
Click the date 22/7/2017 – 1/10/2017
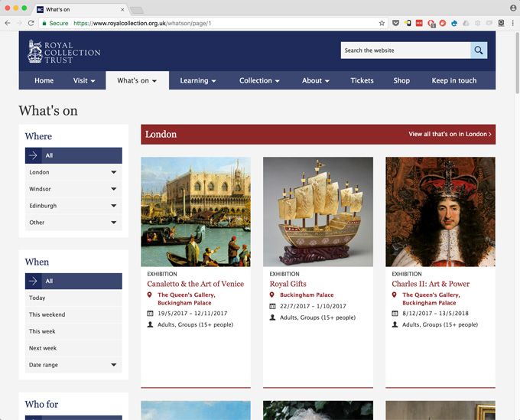[313, 306]
